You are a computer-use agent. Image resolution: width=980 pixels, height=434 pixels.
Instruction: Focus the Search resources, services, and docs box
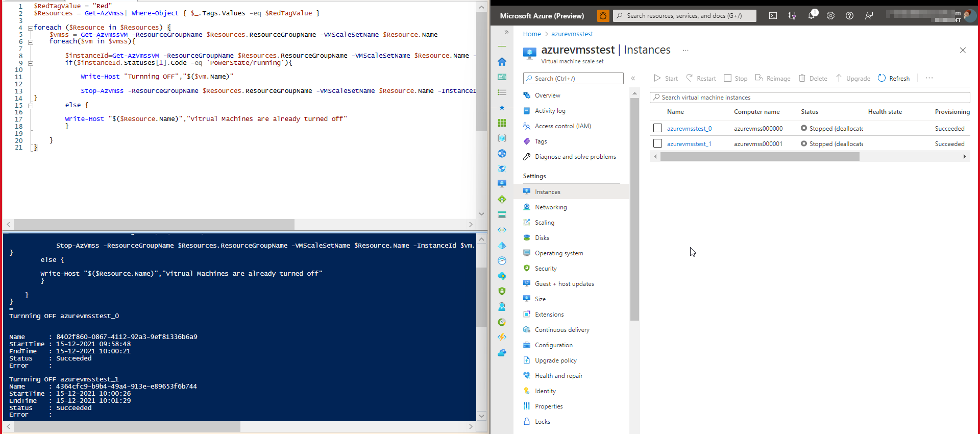click(x=684, y=16)
